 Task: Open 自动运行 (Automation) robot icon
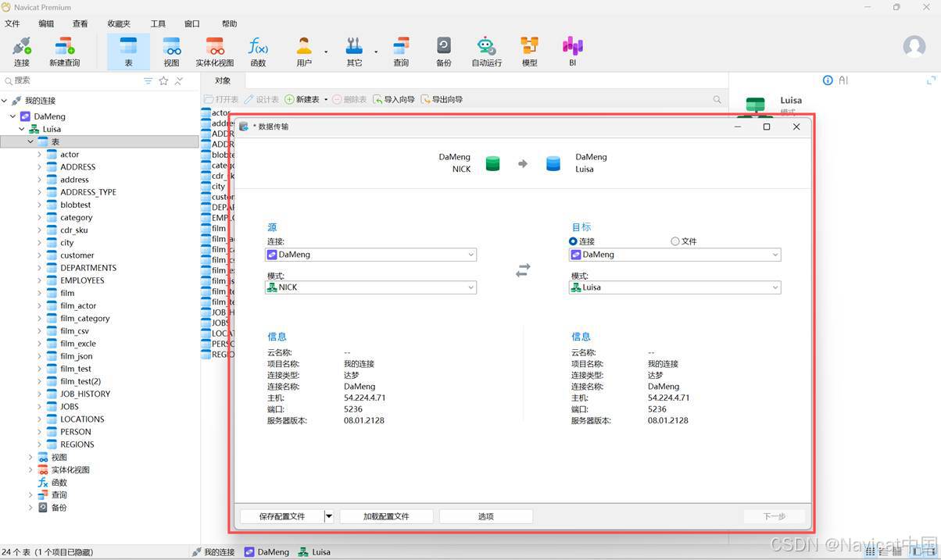[486, 52]
